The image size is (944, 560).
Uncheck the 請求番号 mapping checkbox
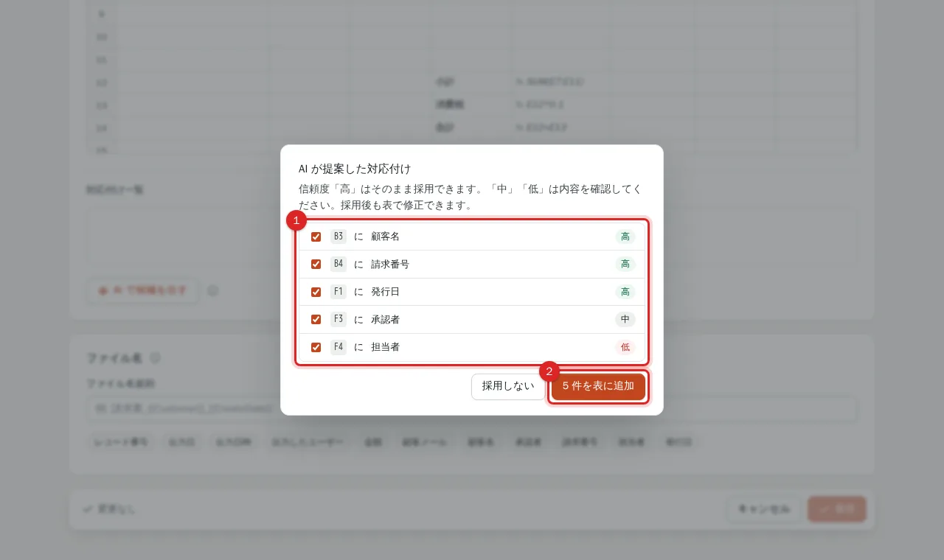point(316,264)
